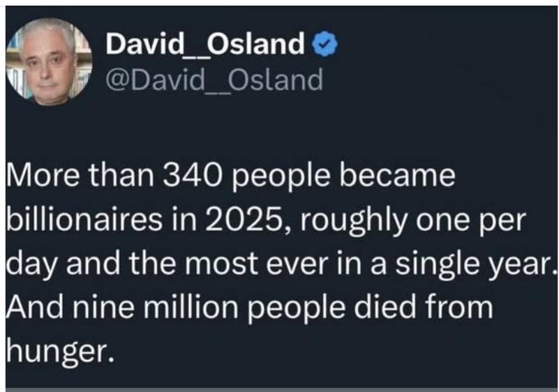Open the @David_Osland handle link
This screenshot has height=392, width=559.
214,80
